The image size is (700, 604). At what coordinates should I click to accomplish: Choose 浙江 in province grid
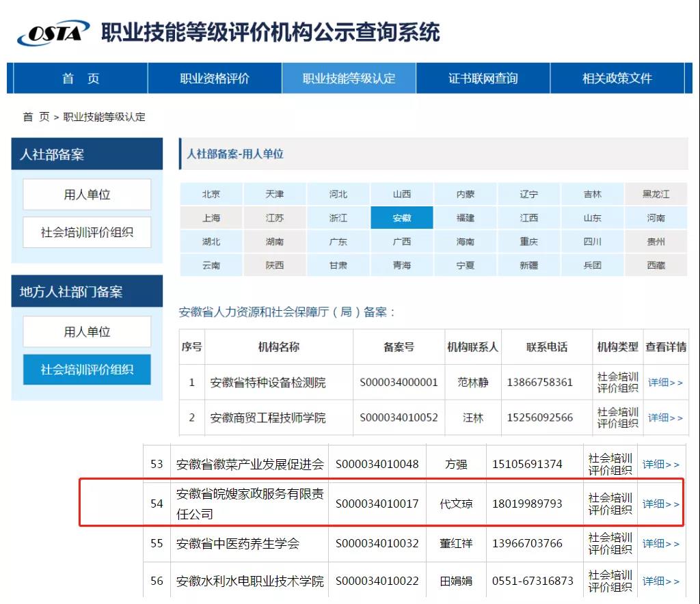pos(338,218)
